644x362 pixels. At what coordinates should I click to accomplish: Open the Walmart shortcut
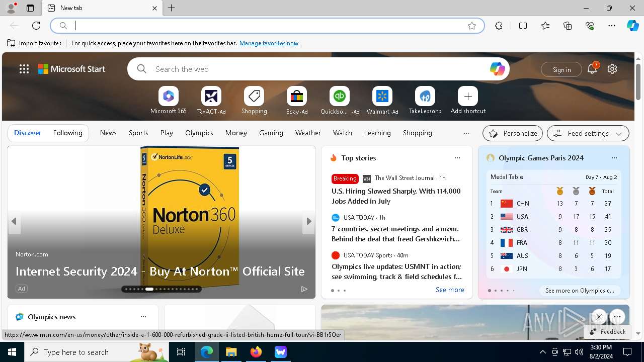[x=382, y=101]
